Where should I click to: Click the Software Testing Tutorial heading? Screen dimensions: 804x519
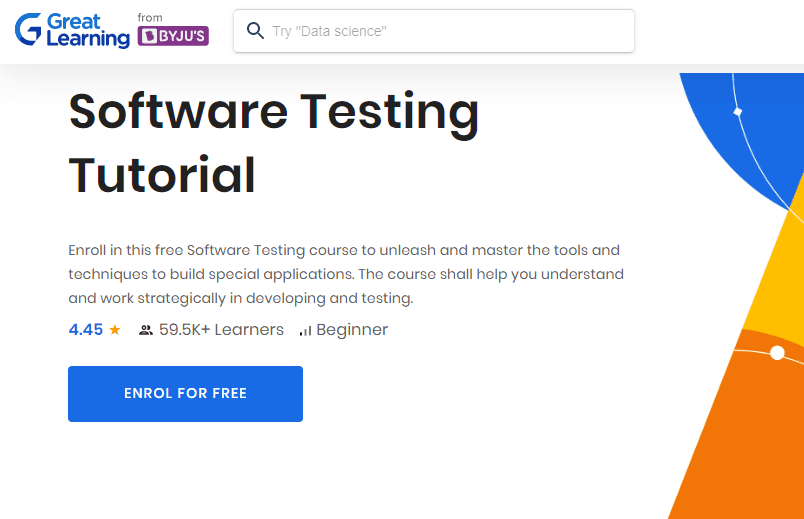pos(273,142)
